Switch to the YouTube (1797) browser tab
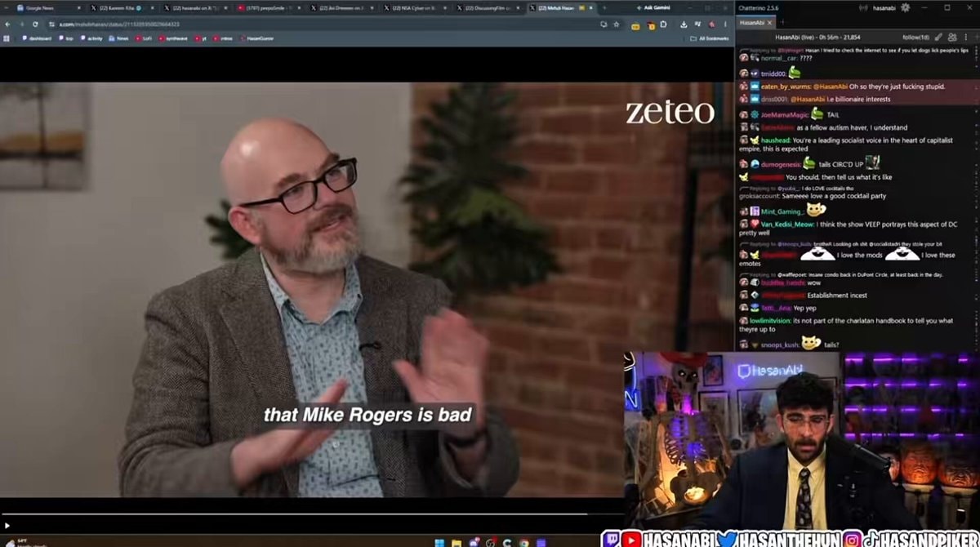 pyautogui.click(x=269, y=7)
